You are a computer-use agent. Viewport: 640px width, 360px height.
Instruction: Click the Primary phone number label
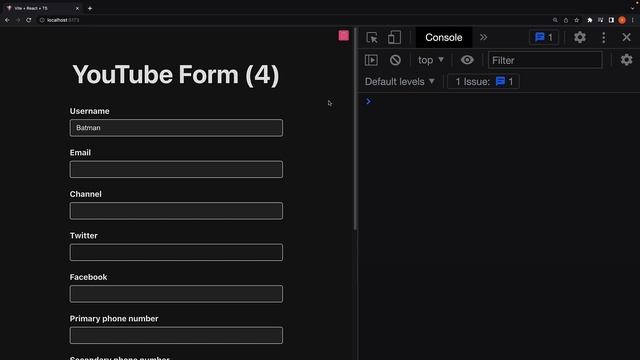tap(114, 319)
